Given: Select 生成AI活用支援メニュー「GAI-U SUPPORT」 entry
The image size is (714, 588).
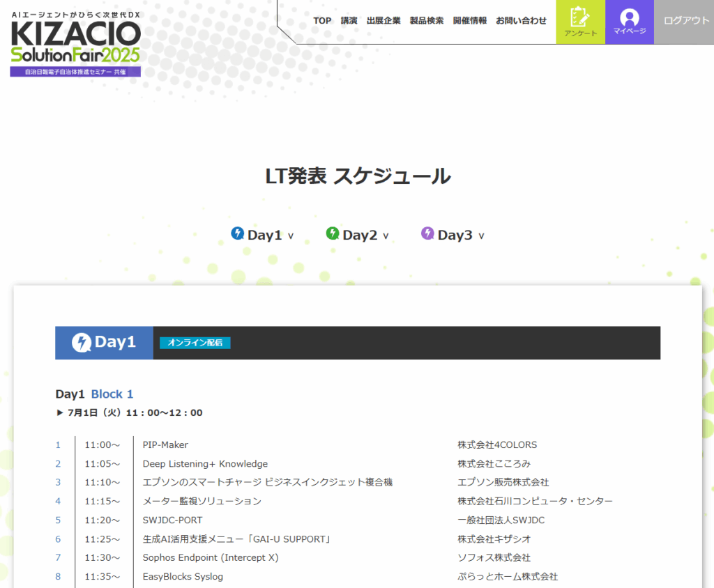Looking at the screenshot, I should coord(237,539).
